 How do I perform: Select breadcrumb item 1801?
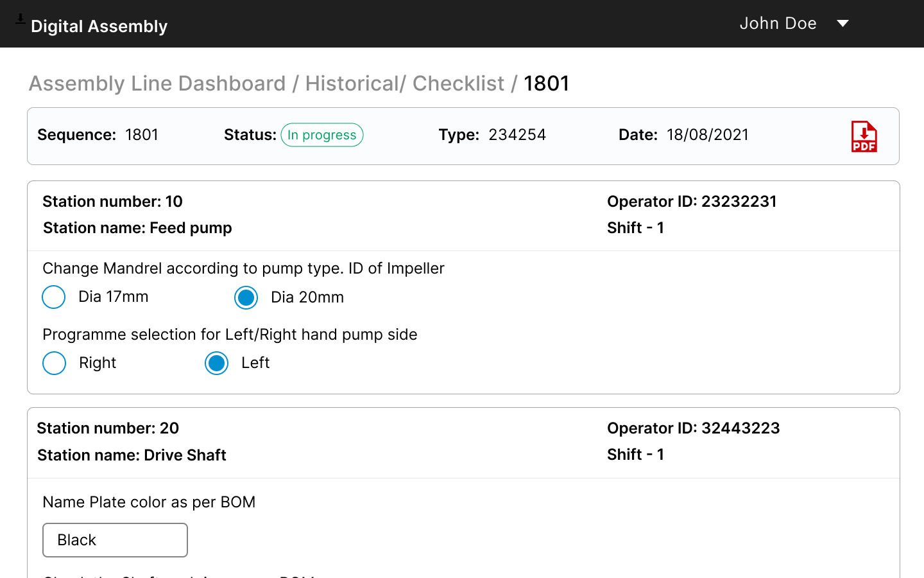tap(546, 83)
